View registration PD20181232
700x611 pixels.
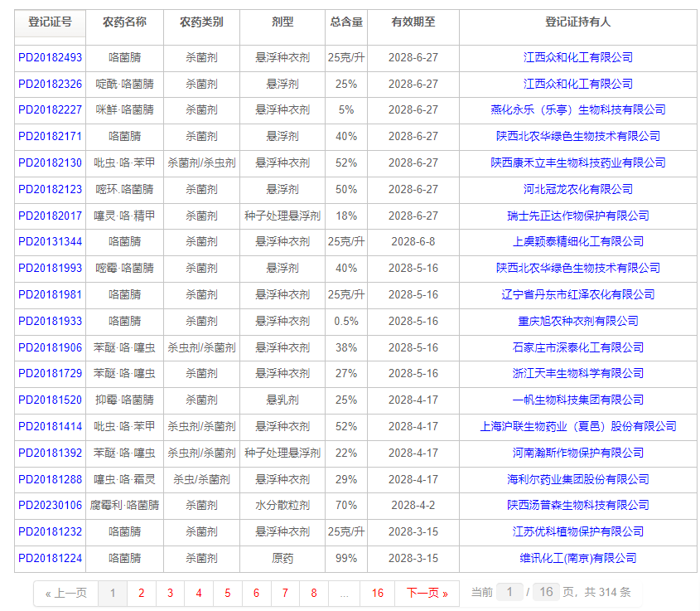pos(50,532)
